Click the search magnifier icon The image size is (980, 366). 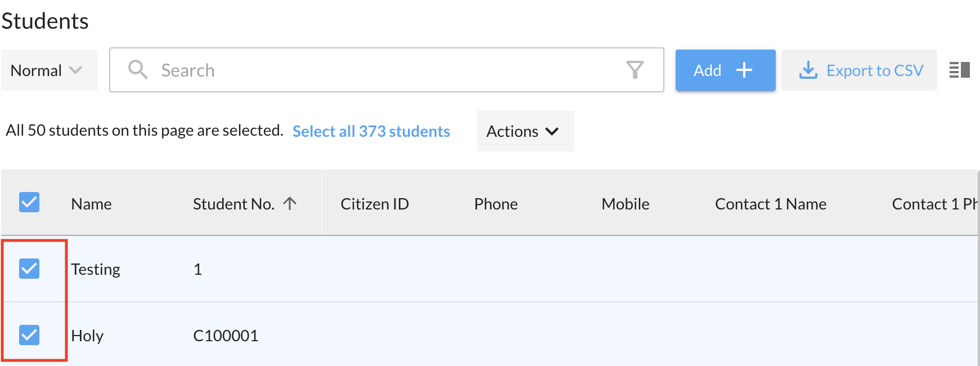coord(138,70)
